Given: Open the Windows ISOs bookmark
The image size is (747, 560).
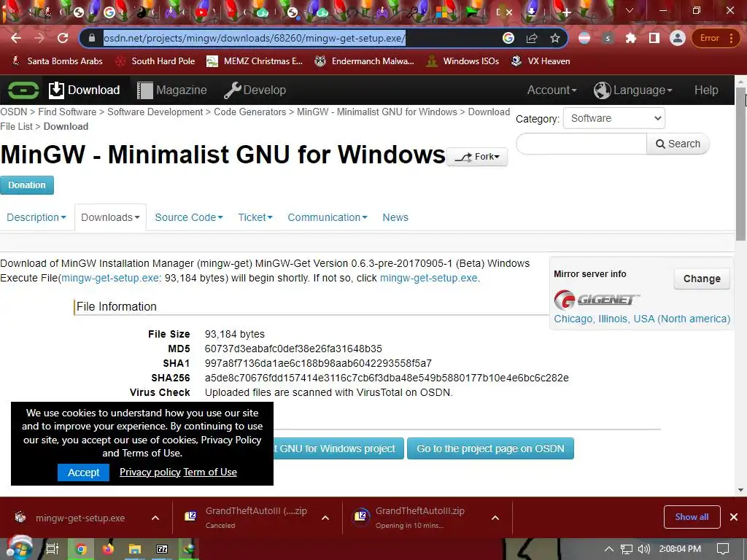Looking at the screenshot, I should (462, 61).
